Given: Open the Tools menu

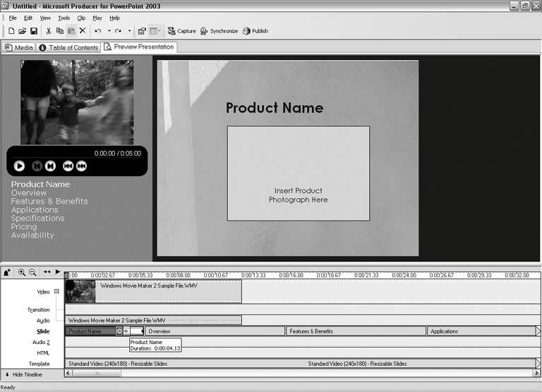Looking at the screenshot, I should click(x=64, y=18).
